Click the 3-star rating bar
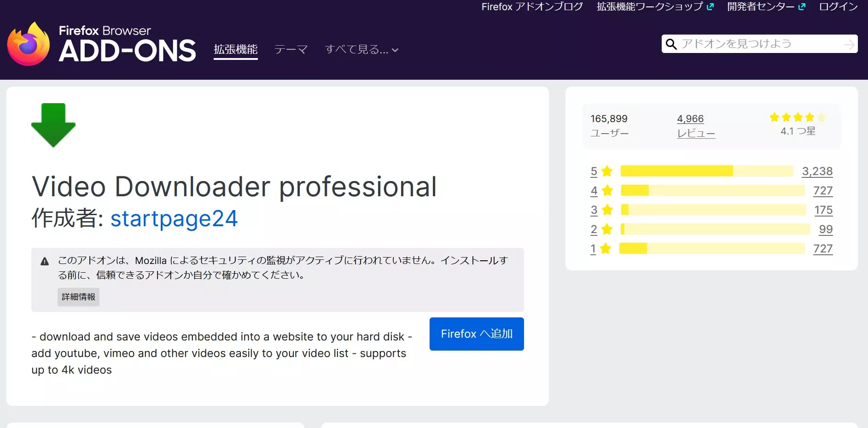 tap(714, 210)
